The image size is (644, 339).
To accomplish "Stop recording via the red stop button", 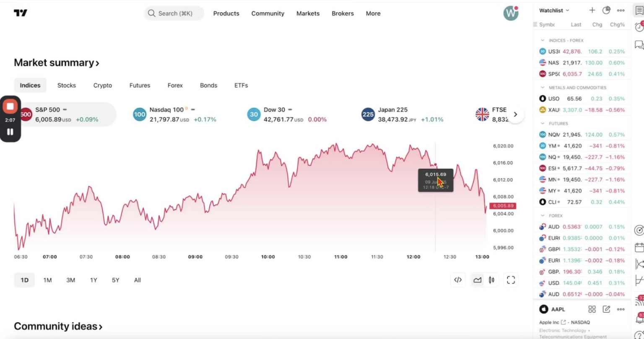I will point(10,106).
